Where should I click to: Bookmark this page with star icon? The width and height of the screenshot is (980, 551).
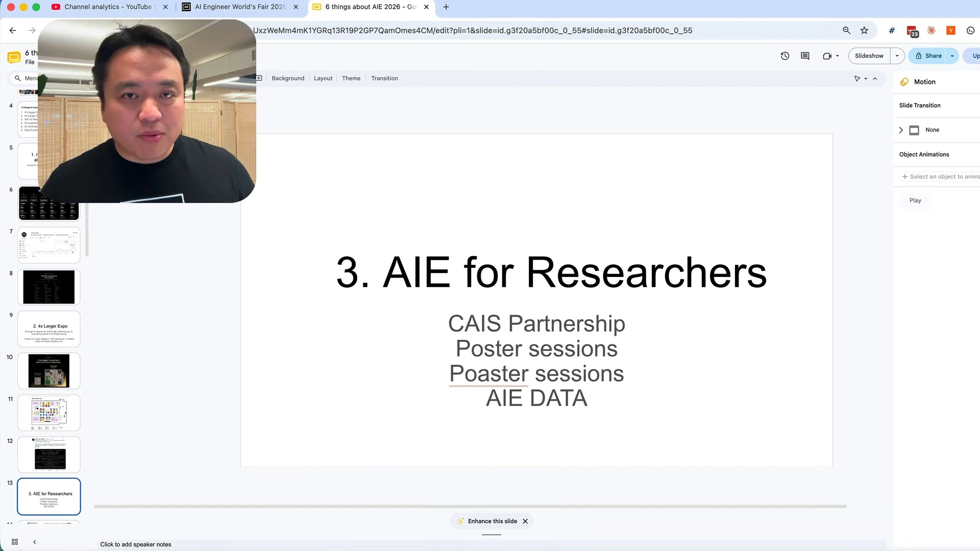[864, 31]
